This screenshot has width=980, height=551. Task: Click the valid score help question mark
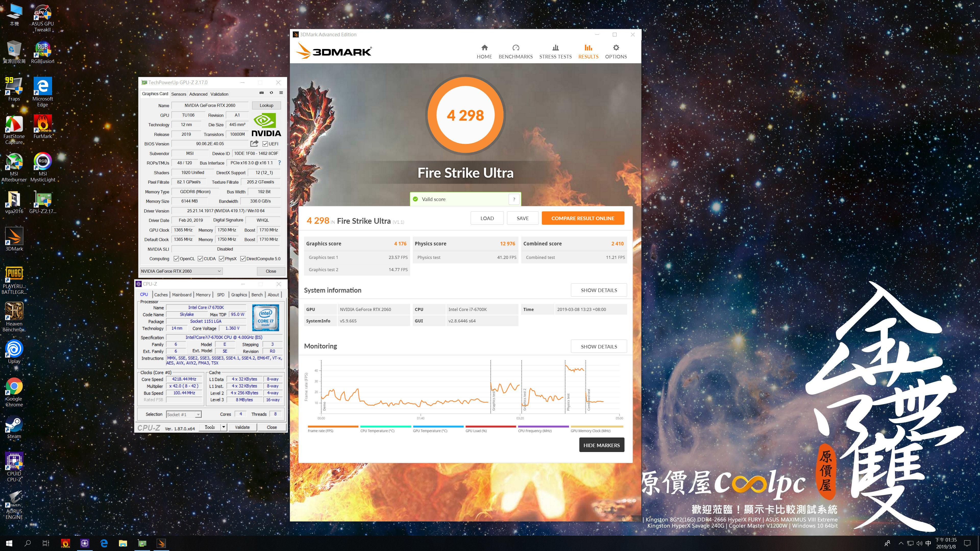point(513,199)
